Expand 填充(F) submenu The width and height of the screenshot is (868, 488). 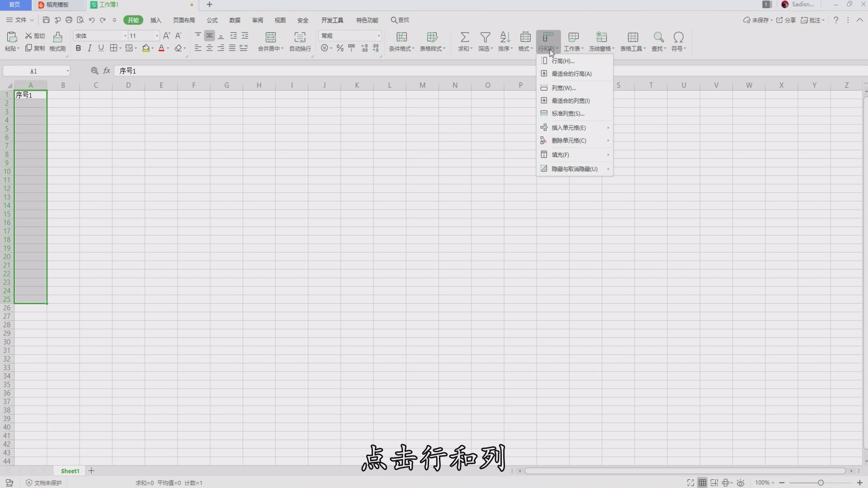click(575, 155)
